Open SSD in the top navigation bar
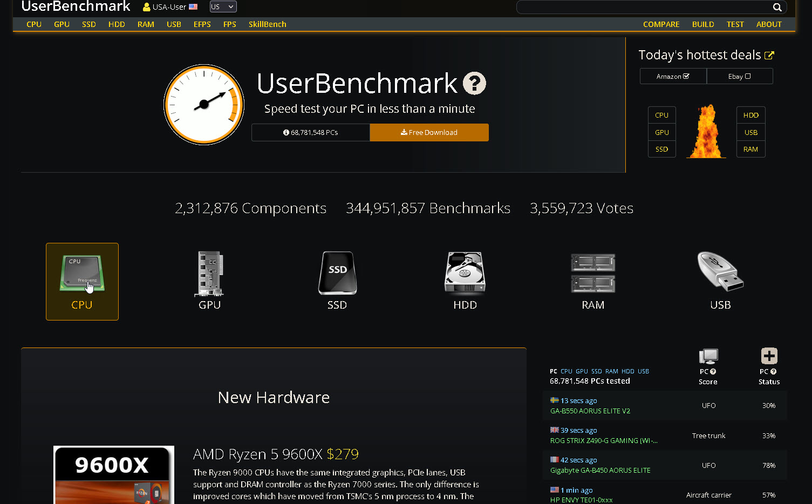812x504 pixels. 89,24
